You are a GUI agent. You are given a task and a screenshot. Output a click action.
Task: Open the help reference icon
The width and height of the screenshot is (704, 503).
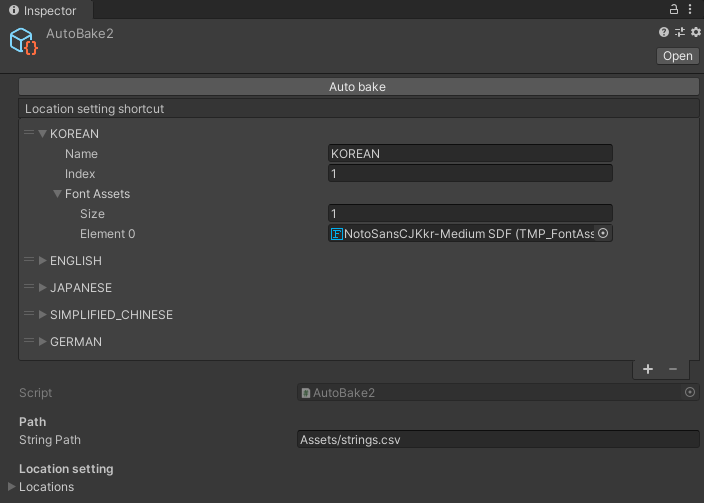(664, 32)
